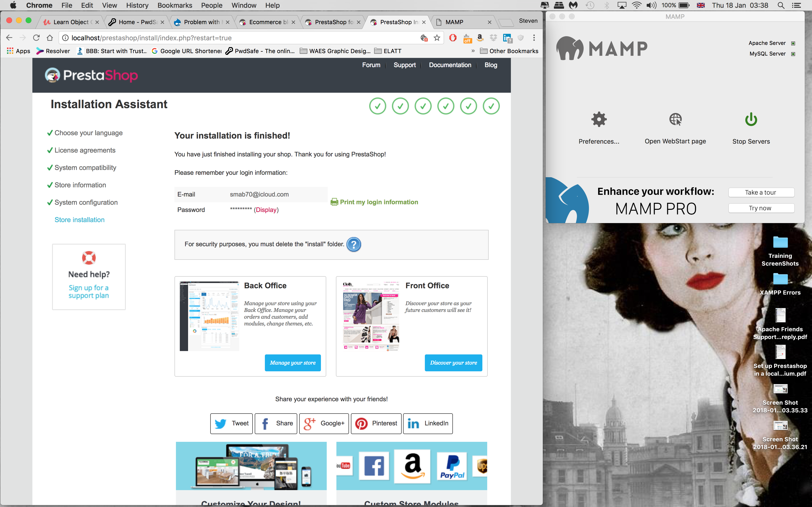This screenshot has height=507, width=812.
Task: Switch to the MAMP browser tab
Action: [462, 22]
